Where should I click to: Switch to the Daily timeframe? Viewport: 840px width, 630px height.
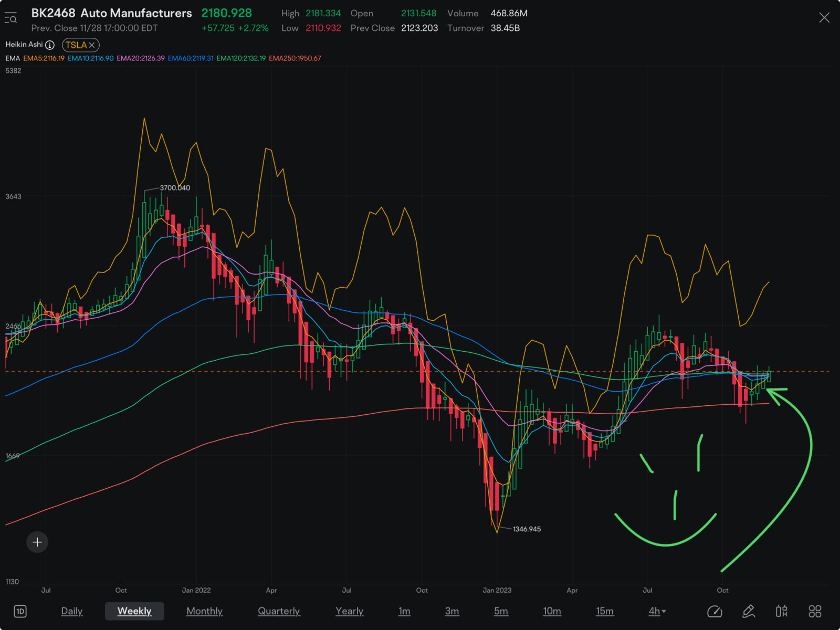(72, 611)
